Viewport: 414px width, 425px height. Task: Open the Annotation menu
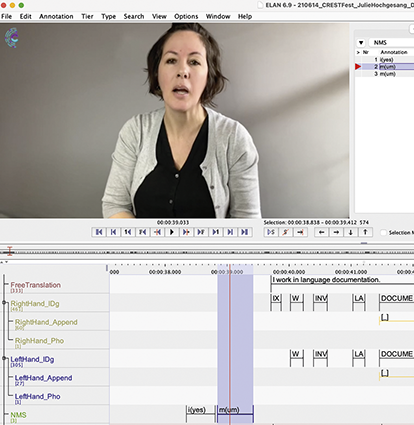click(x=56, y=16)
